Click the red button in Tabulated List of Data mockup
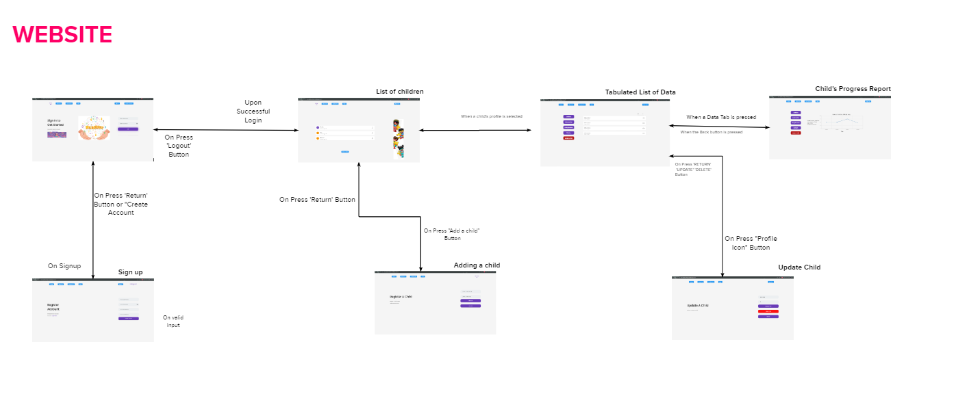980x407 pixels. [x=568, y=138]
